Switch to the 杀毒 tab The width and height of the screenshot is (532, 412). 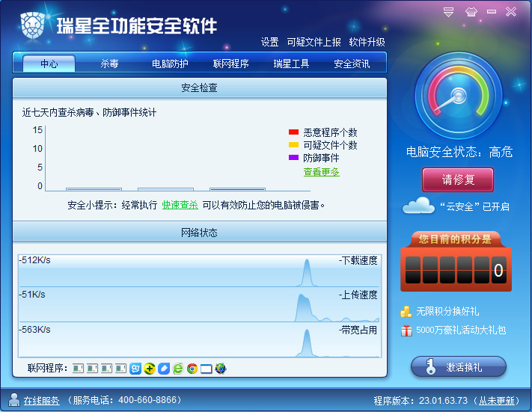click(110, 64)
